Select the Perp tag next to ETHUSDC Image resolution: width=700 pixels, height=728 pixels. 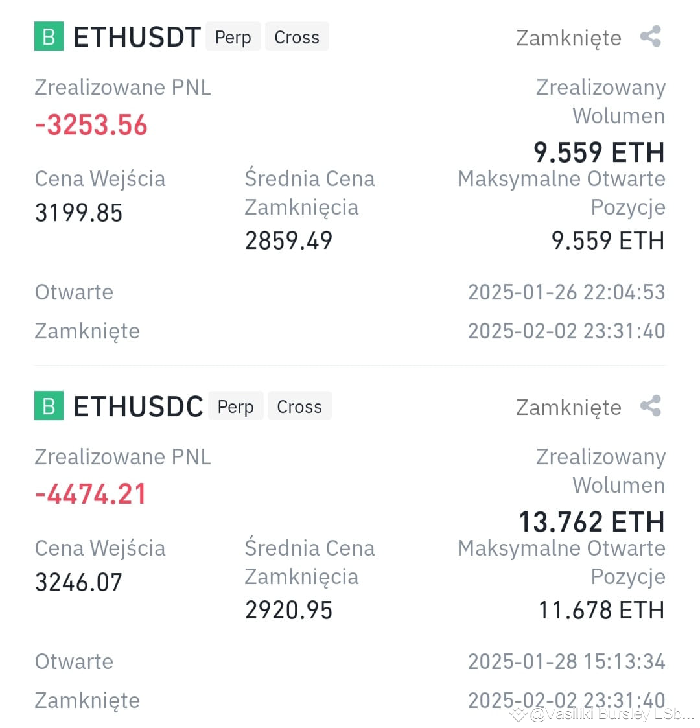pos(236,406)
